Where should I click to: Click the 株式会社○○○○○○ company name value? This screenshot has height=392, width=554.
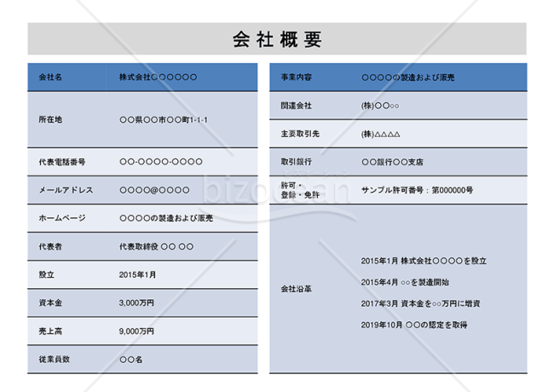159,78
